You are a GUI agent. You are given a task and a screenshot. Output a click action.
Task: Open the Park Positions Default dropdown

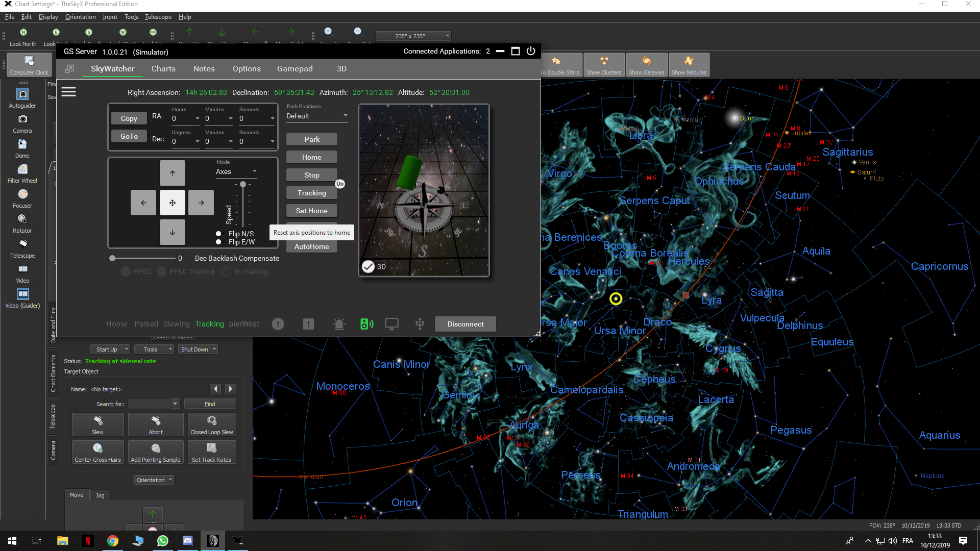pyautogui.click(x=317, y=116)
